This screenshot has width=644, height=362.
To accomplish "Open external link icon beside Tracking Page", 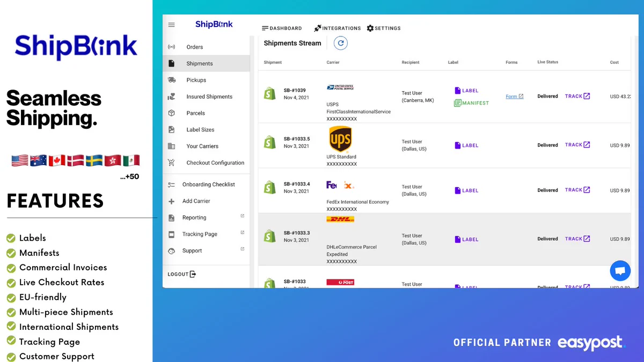I will (x=242, y=233).
